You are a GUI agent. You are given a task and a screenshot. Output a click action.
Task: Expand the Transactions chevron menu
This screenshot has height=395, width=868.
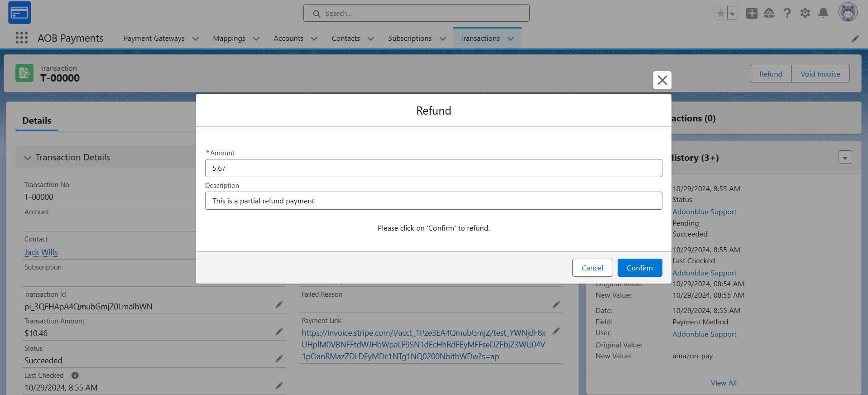point(511,39)
